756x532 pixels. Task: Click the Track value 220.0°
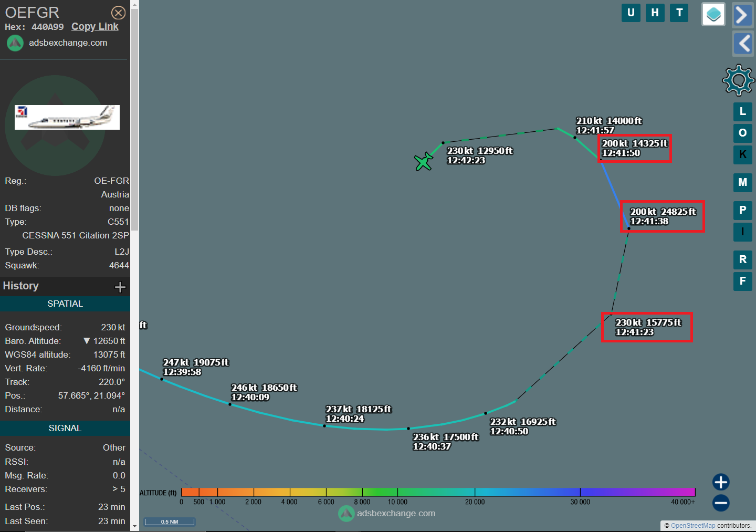(x=112, y=382)
